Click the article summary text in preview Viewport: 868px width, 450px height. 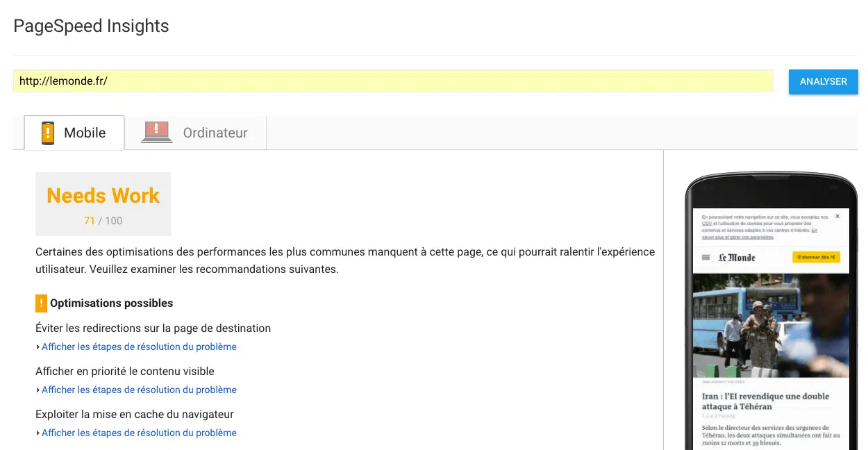(x=769, y=435)
